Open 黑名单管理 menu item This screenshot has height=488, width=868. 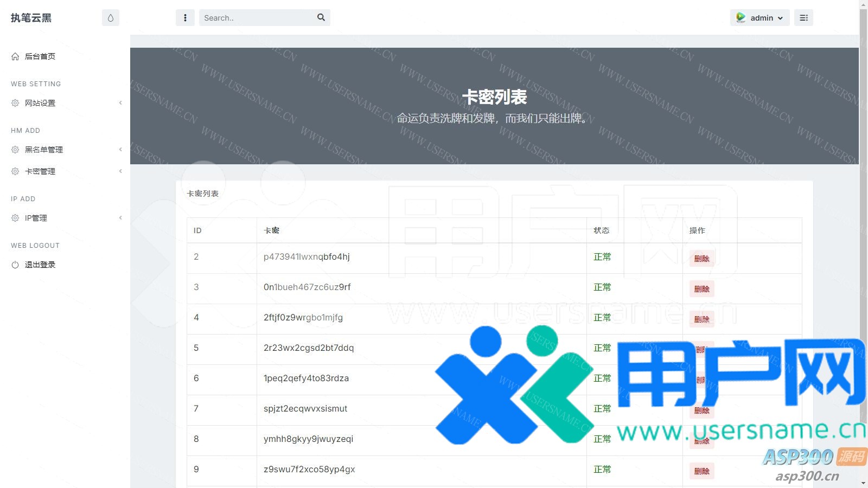click(44, 150)
